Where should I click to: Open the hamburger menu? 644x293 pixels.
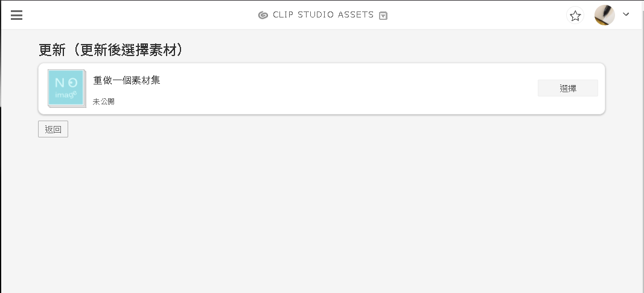pos(16,15)
